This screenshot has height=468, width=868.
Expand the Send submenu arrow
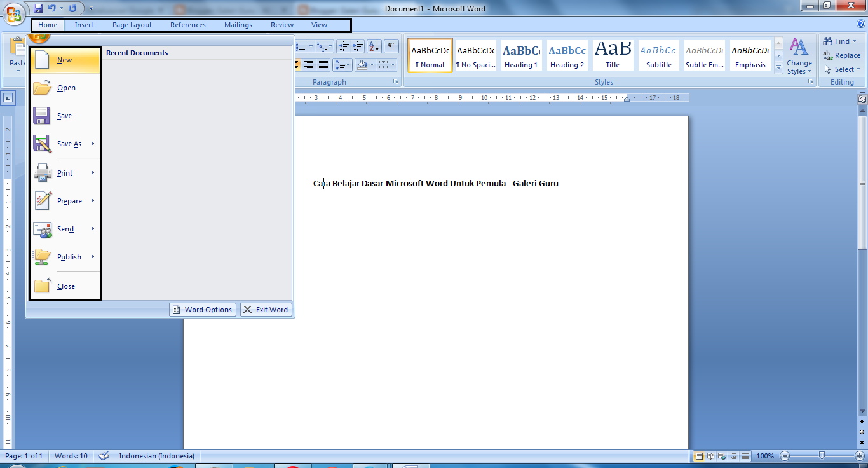point(93,229)
